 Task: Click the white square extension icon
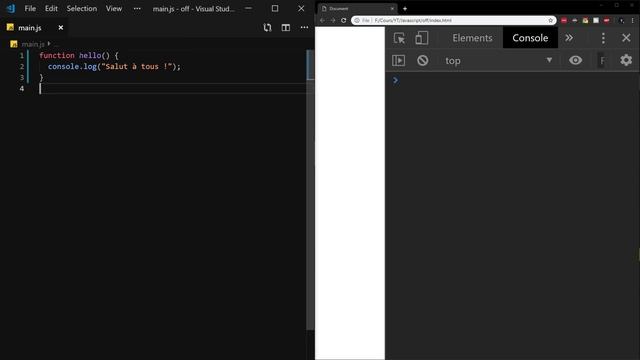point(596,20)
